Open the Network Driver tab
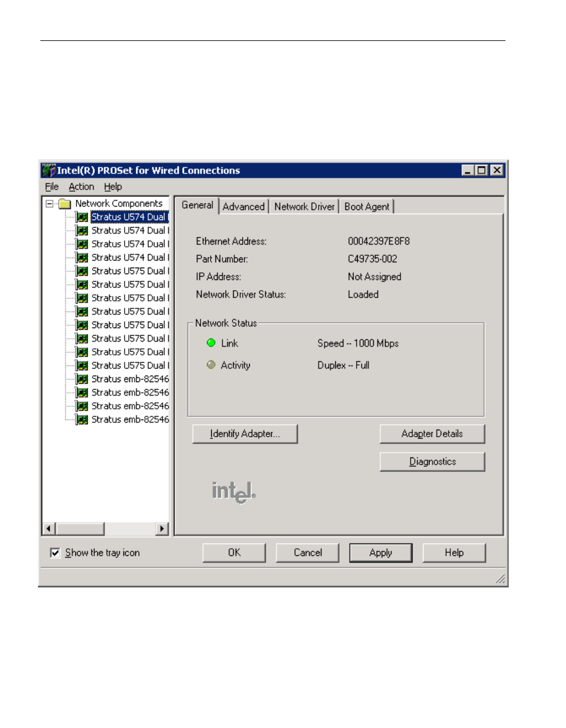 tap(305, 206)
